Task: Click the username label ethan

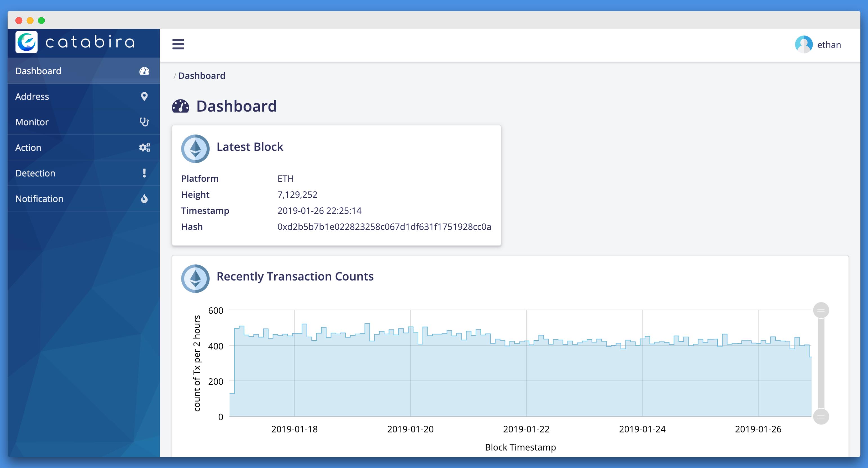Action: click(830, 43)
